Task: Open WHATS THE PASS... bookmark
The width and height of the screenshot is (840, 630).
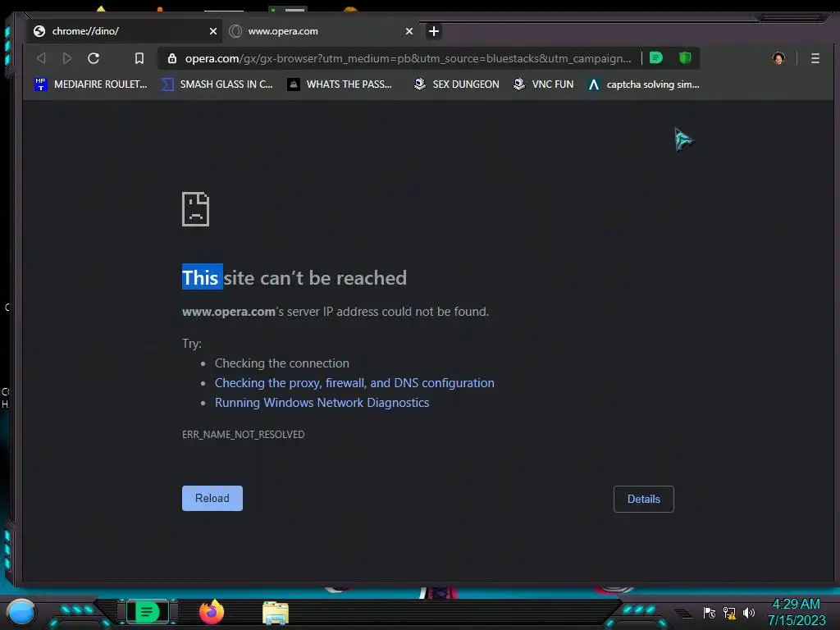Action: coord(340,84)
